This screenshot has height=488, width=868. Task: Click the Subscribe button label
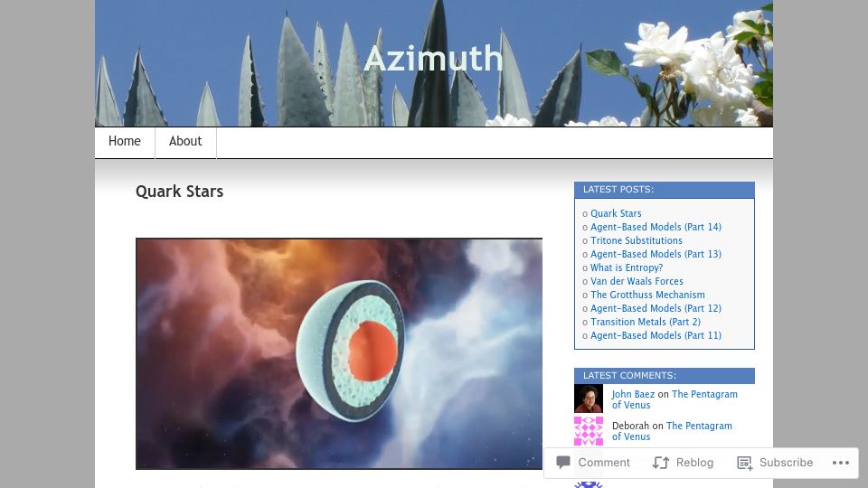click(x=786, y=463)
